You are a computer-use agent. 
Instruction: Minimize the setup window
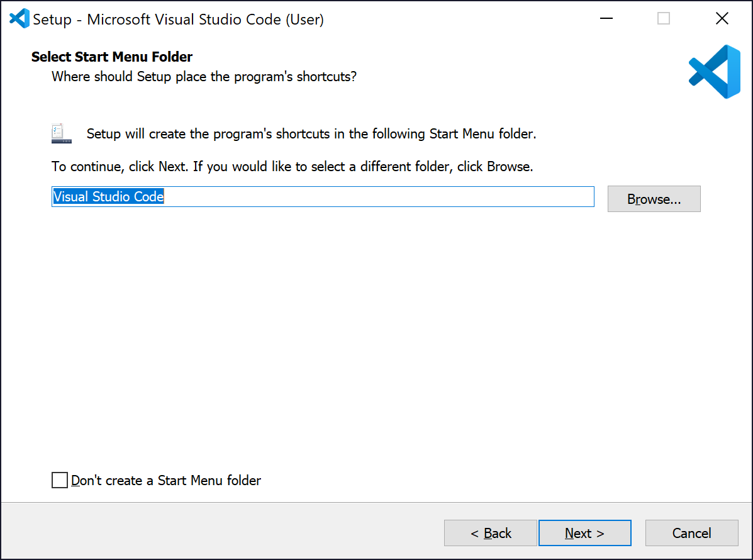(606, 19)
